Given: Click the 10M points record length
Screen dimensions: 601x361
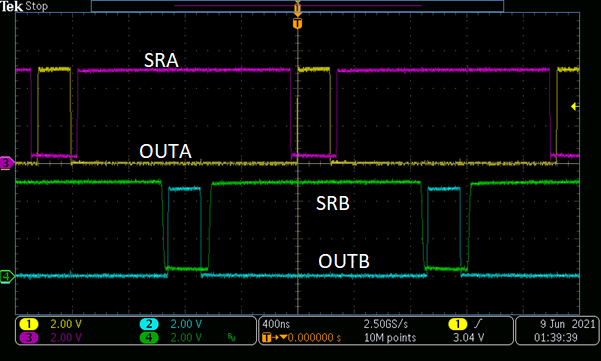Looking at the screenshot, I should pyautogui.click(x=390, y=338).
